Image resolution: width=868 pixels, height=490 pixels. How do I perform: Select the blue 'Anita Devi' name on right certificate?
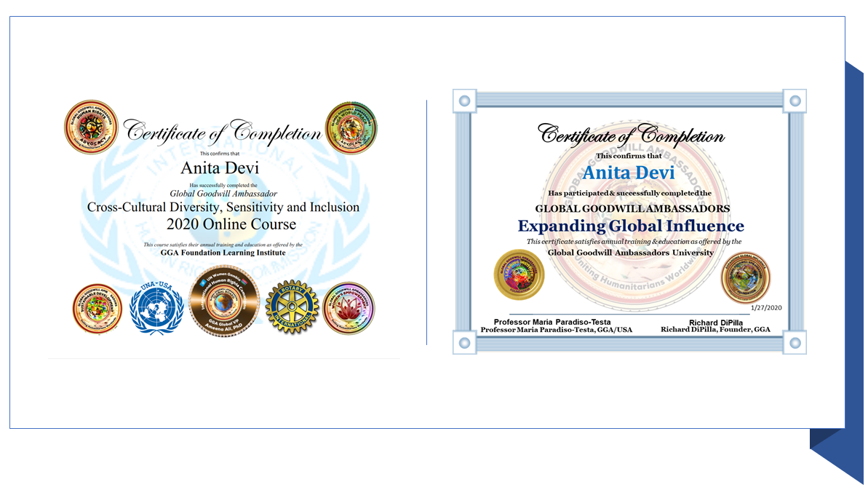[x=629, y=173]
